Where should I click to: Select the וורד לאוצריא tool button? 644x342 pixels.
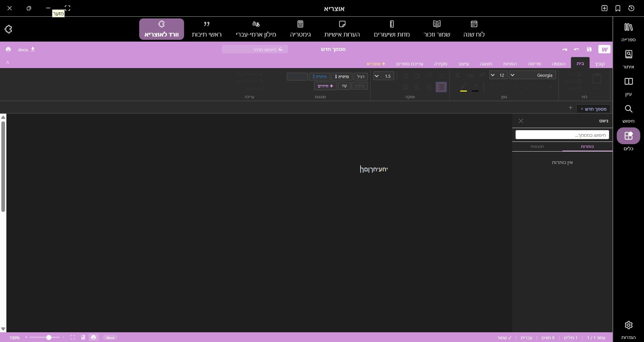[x=162, y=29]
